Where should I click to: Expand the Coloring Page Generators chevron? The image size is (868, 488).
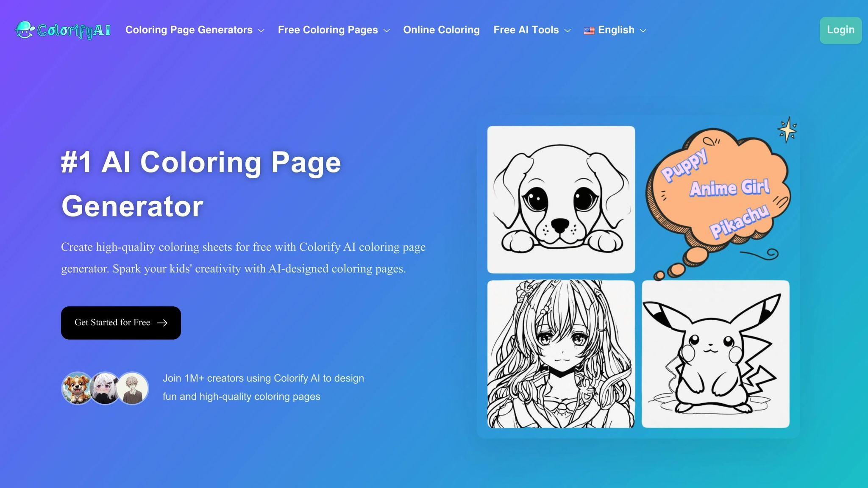[261, 30]
